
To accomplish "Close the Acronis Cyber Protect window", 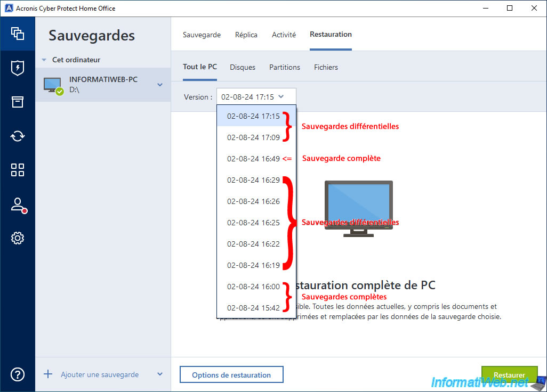I will (x=534, y=8).
